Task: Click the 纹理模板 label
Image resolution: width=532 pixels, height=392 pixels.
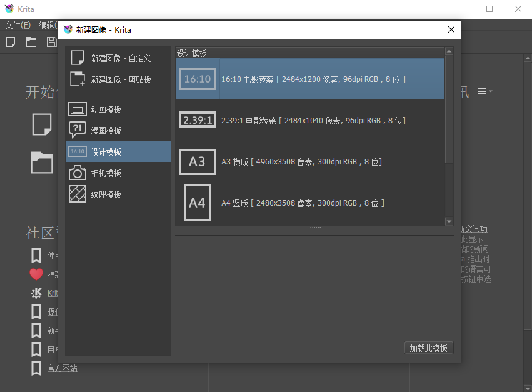Action: (106, 194)
